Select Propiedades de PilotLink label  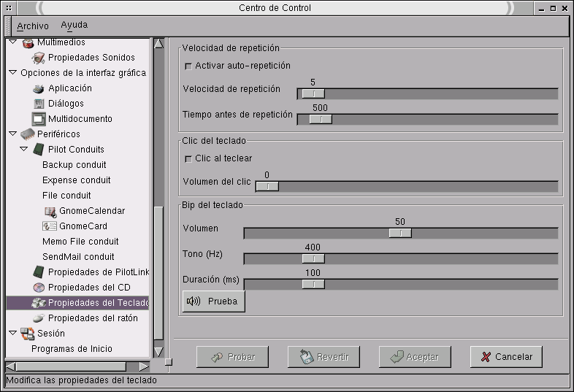pyautogui.click(x=99, y=272)
